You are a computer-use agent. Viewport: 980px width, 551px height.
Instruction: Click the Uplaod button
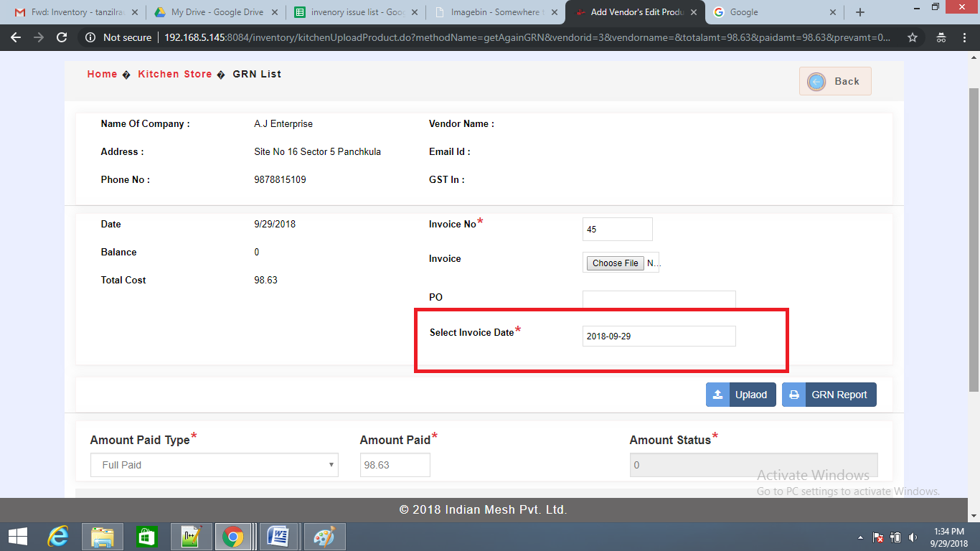tap(741, 395)
